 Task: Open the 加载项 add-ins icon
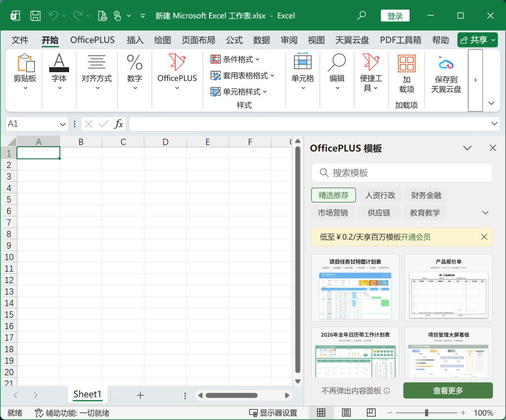pos(406,63)
